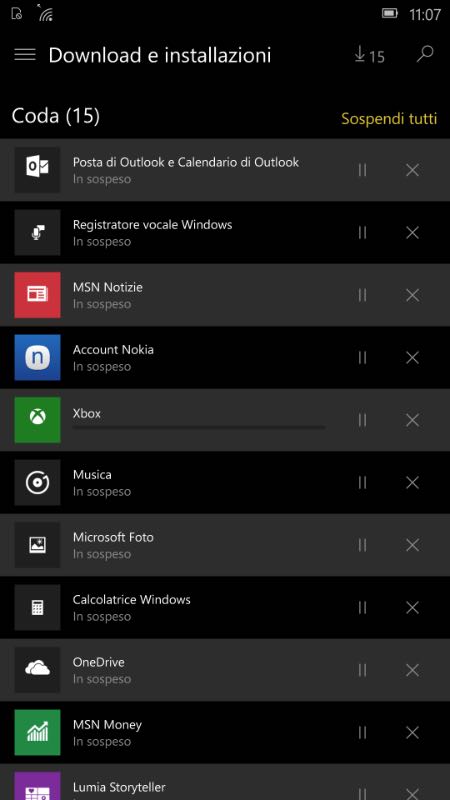Image resolution: width=450 pixels, height=800 pixels.
Task: Open the blue Account Nokia icon
Action: pyautogui.click(x=37, y=358)
